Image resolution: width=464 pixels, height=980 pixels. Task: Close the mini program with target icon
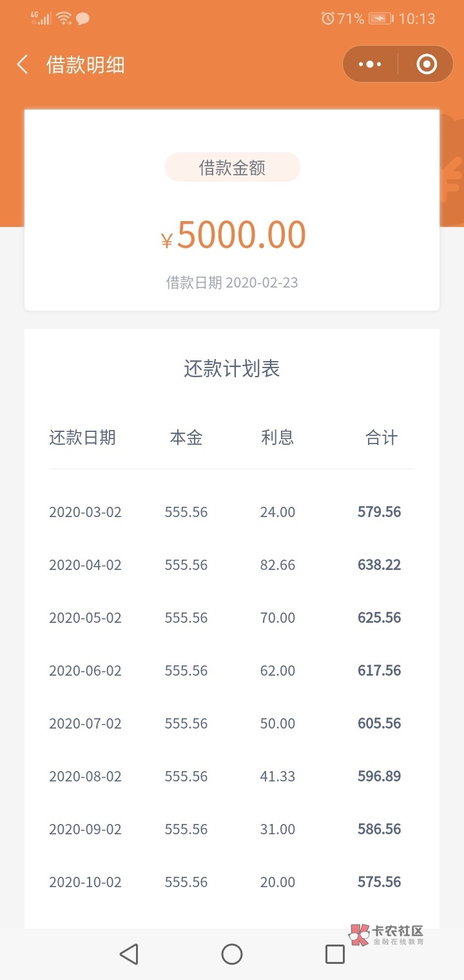427,64
